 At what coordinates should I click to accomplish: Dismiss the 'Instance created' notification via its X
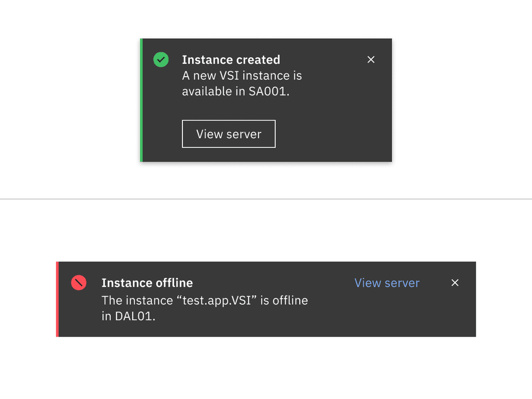tap(371, 59)
